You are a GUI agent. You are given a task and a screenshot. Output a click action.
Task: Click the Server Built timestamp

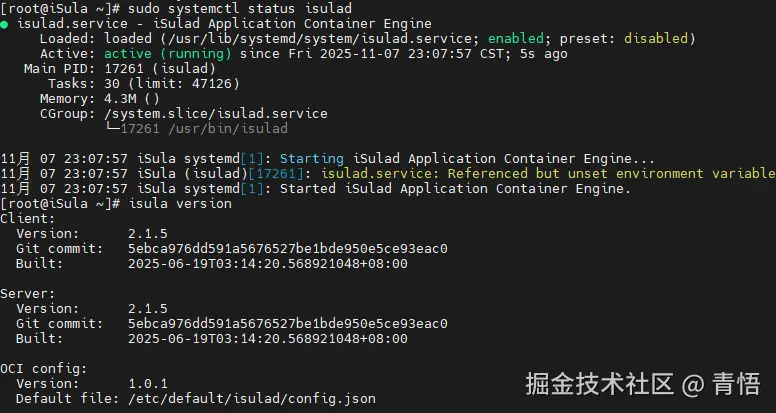268,339
